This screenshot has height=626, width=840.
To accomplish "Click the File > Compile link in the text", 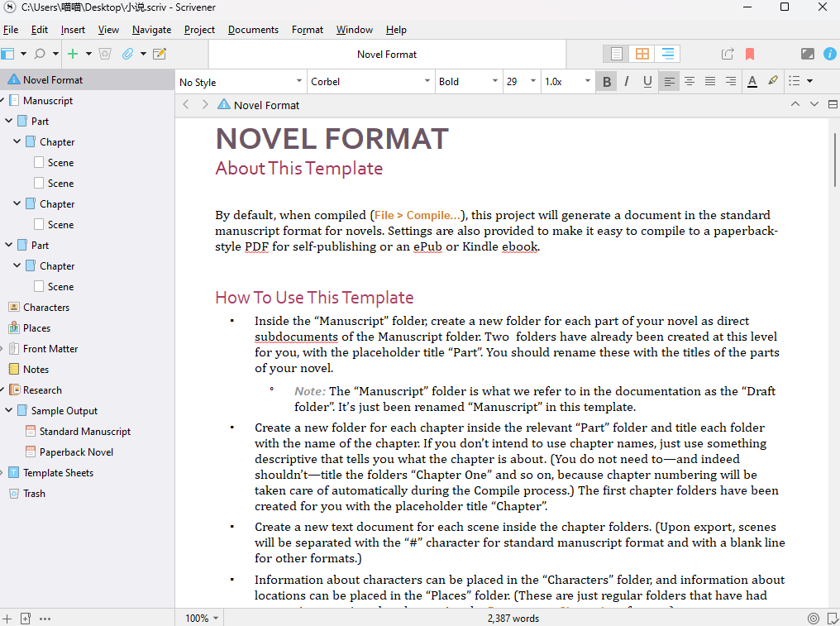I will pos(417,215).
